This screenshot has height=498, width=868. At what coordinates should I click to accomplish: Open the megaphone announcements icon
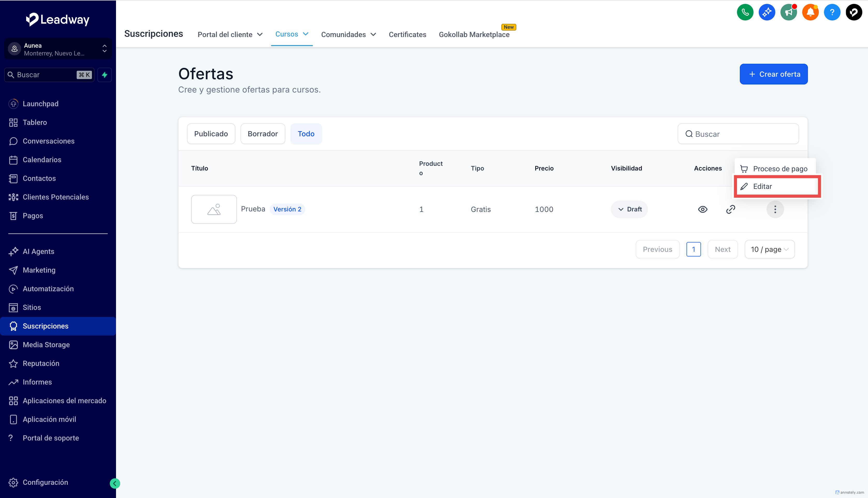click(789, 12)
